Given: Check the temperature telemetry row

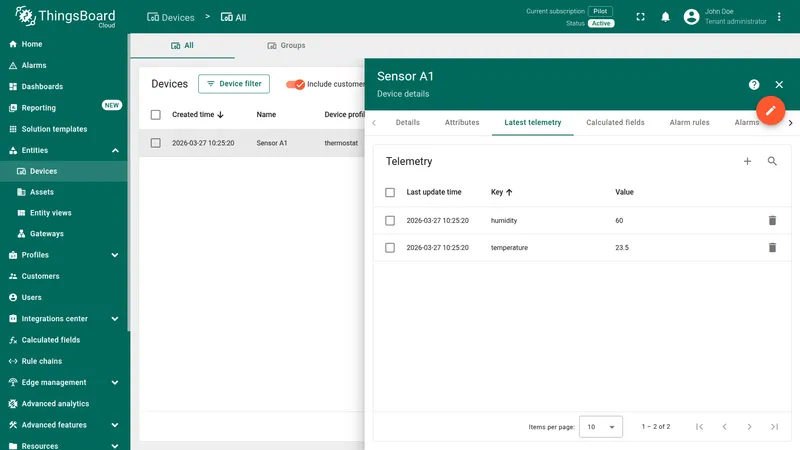Looking at the screenshot, I should click(x=390, y=247).
